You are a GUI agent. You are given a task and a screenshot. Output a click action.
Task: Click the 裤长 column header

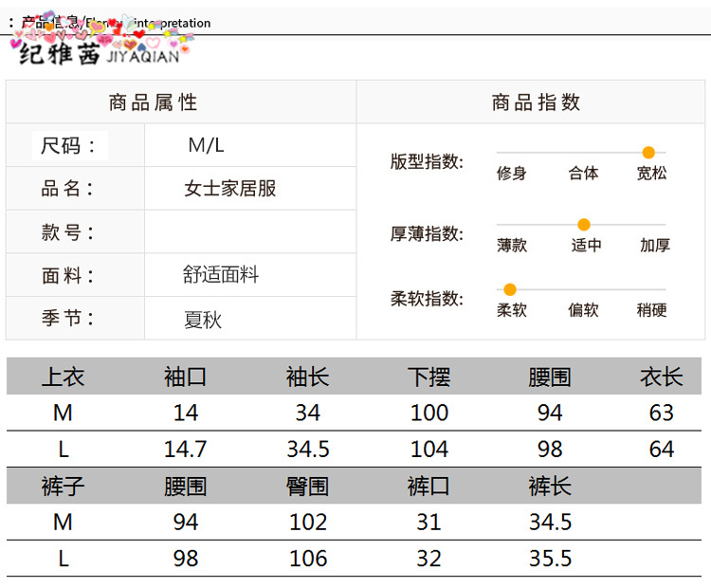pyautogui.click(x=550, y=486)
